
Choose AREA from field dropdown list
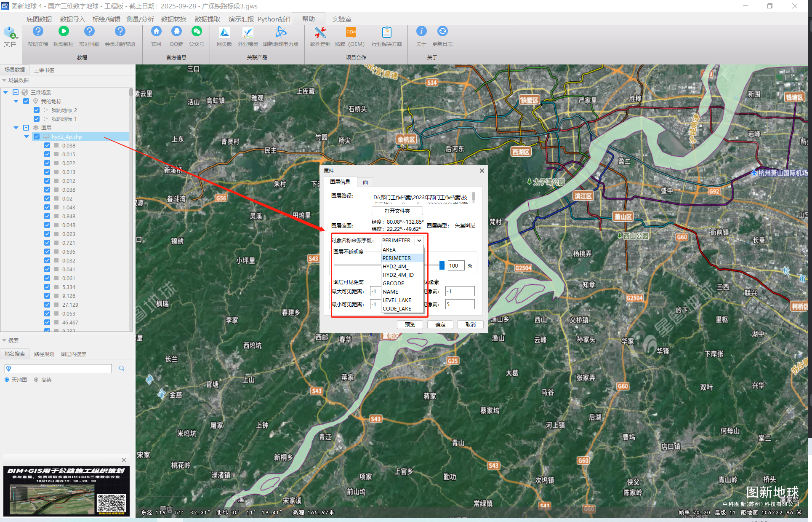click(402, 249)
